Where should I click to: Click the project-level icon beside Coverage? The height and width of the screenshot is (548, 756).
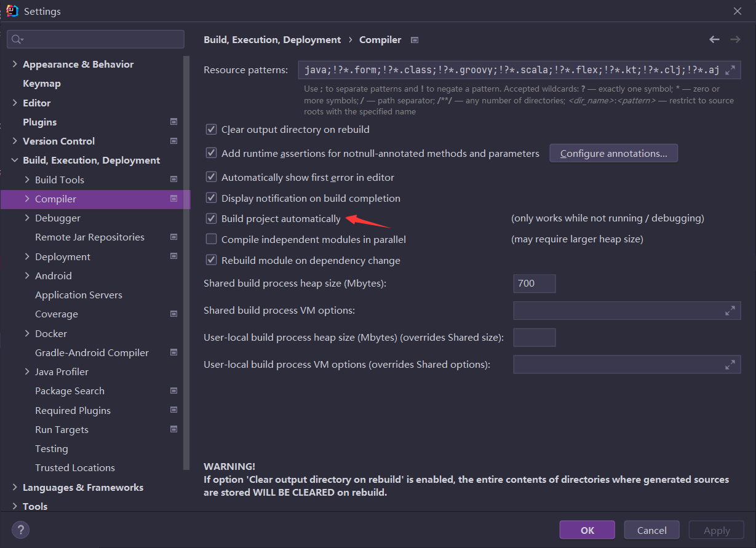(174, 314)
